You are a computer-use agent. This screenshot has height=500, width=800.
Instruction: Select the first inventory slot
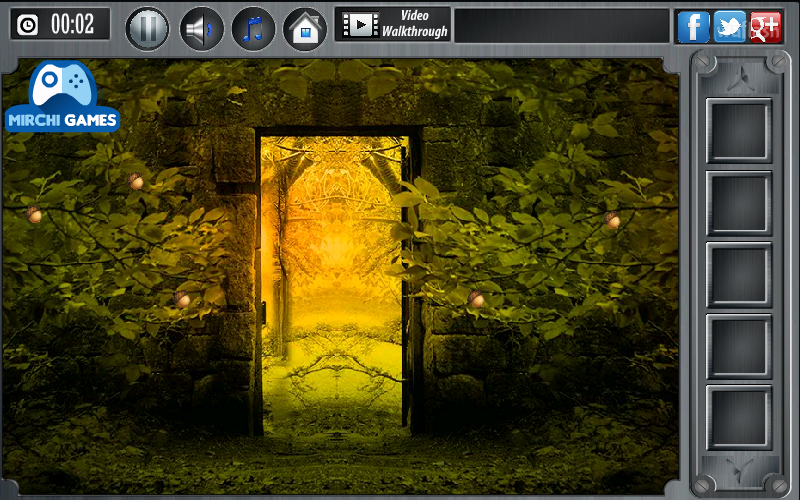(x=739, y=131)
